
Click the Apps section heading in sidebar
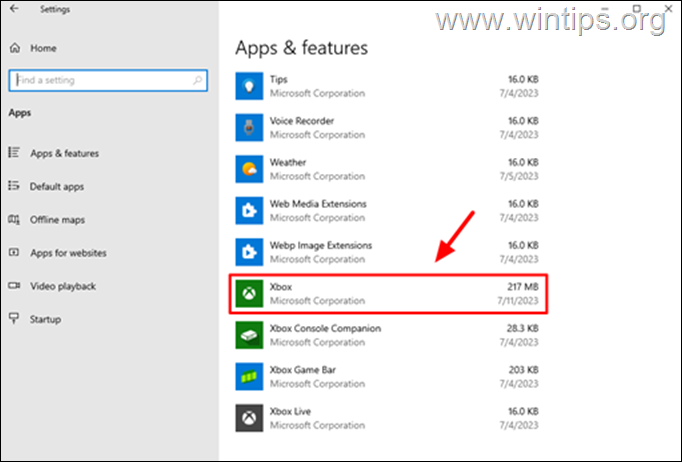pyautogui.click(x=20, y=113)
